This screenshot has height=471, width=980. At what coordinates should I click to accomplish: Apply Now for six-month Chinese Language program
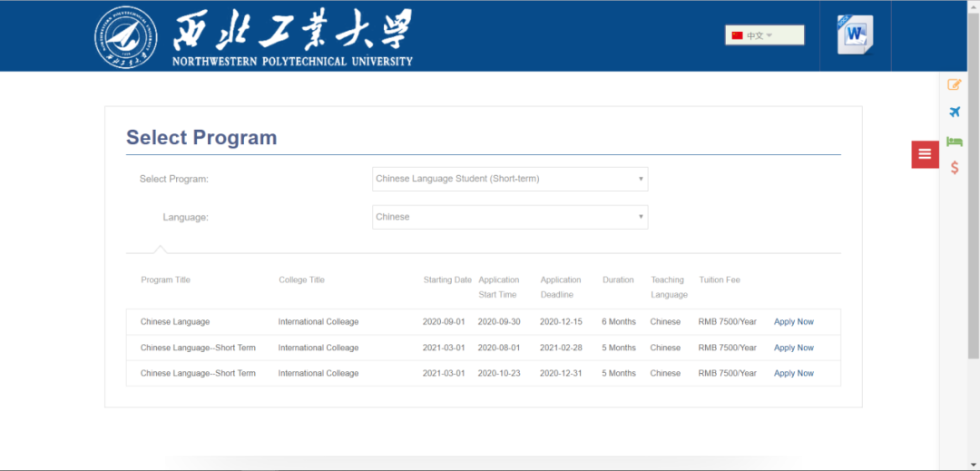[x=794, y=321]
